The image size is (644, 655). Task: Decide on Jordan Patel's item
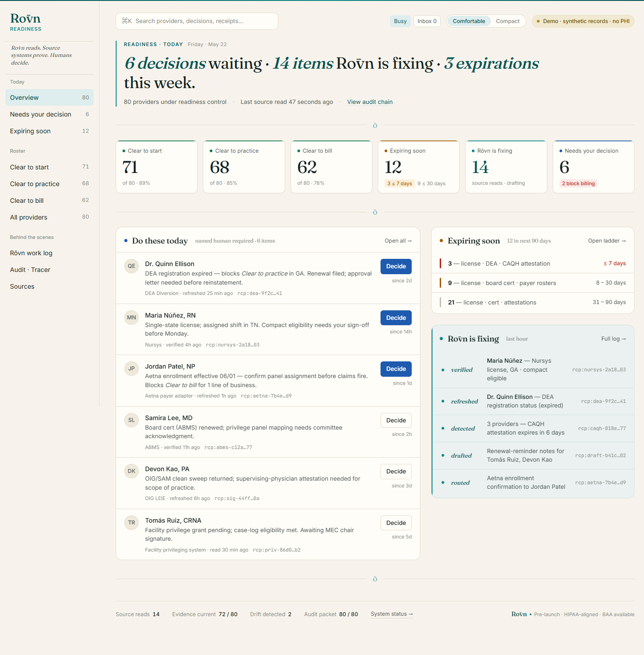tap(396, 369)
